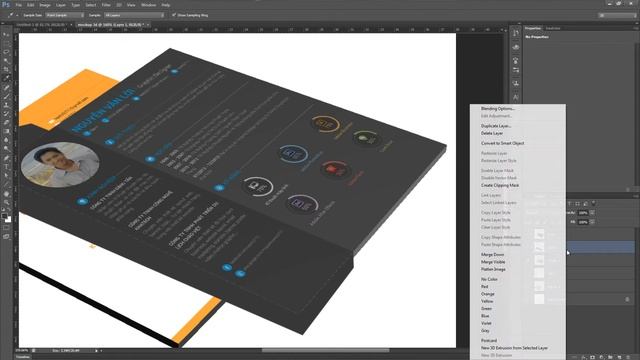This screenshot has height=360, width=640.
Task: Click the Opacity value field
Action: point(583,213)
